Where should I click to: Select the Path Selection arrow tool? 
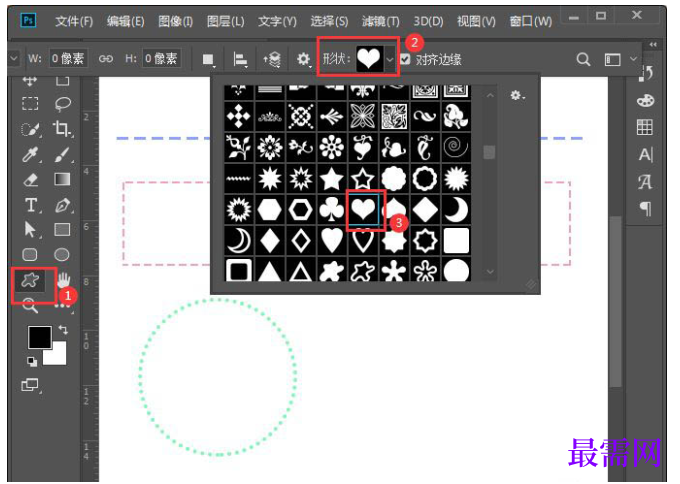click(30, 229)
